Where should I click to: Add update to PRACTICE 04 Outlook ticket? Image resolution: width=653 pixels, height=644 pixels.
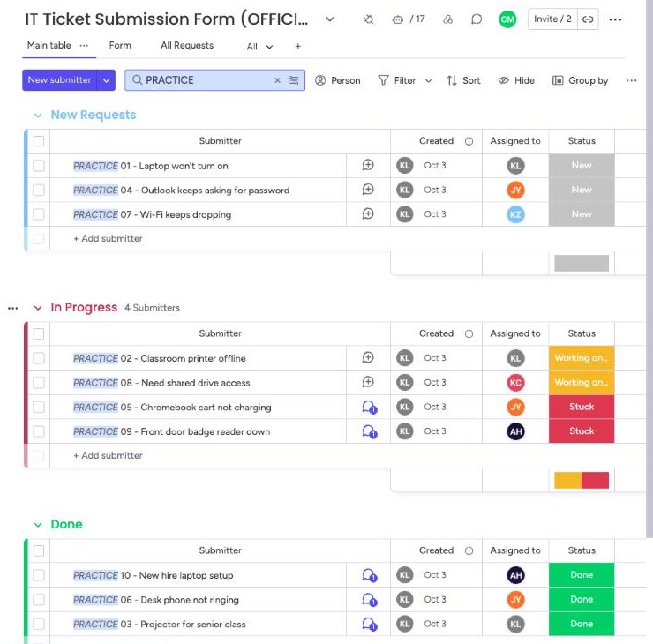368,190
